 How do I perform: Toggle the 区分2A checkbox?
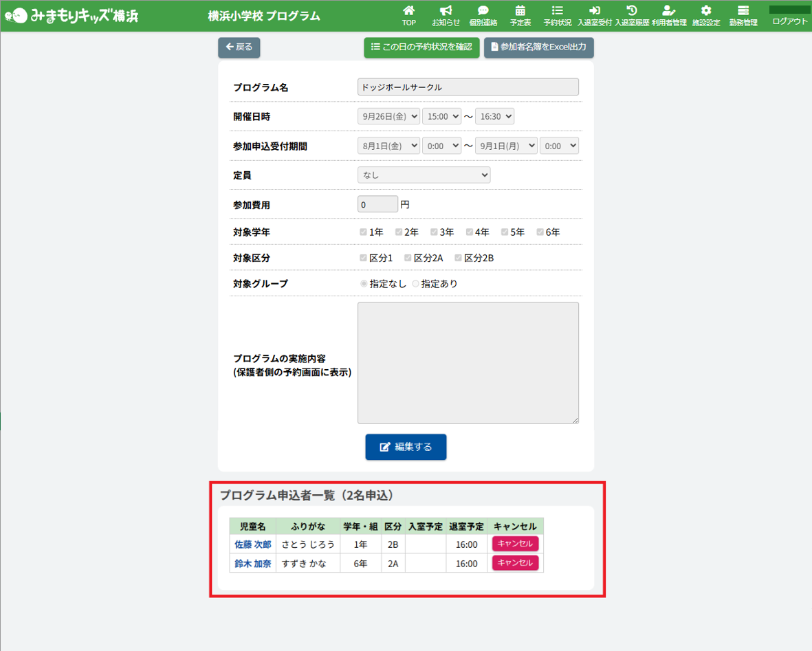[408, 258]
